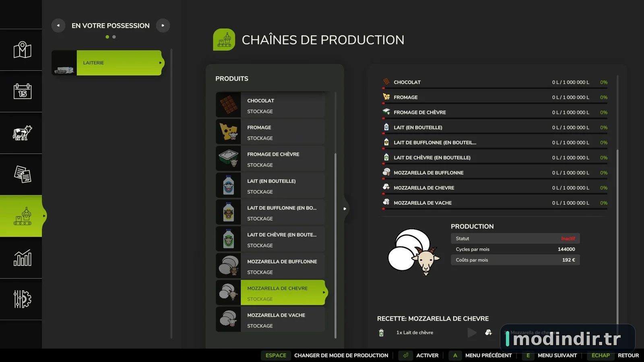The image size is (644, 362).
Task: Go to next possession category arrow
Action: [163, 25]
